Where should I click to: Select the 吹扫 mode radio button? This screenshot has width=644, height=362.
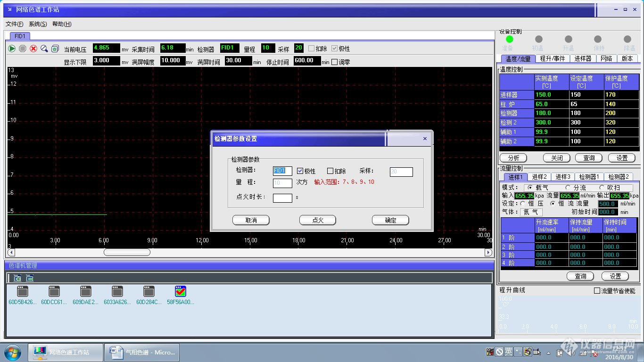point(602,188)
